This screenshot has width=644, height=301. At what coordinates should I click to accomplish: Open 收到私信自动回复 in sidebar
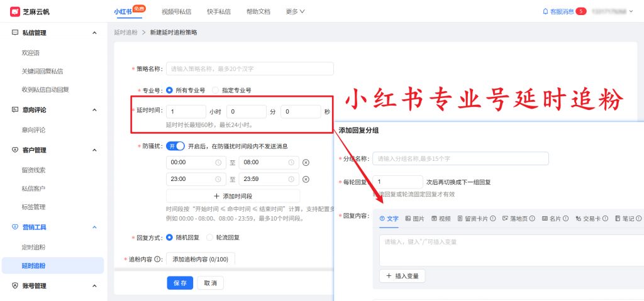(x=45, y=89)
